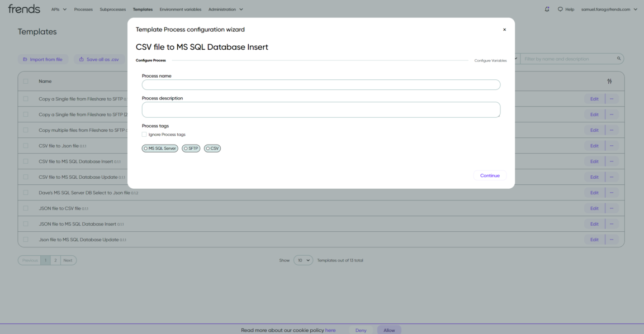Check Json file to MS SQL Database Update row

[26, 240]
